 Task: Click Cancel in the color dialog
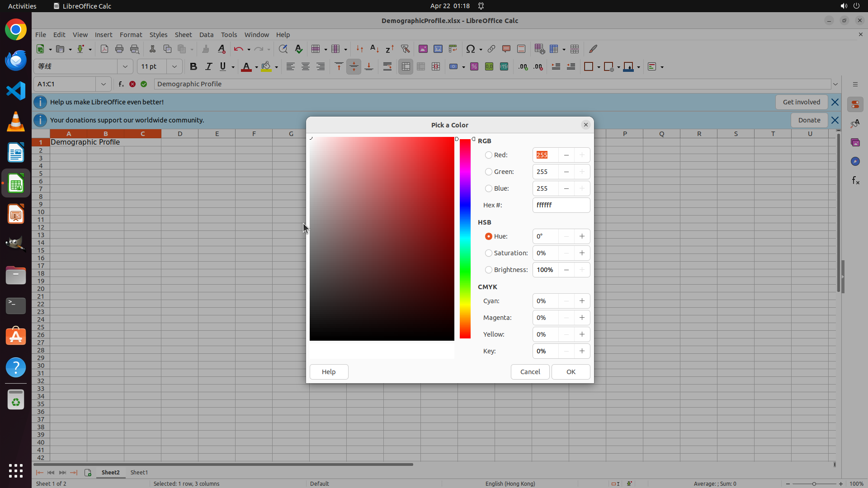click(530, 372)
